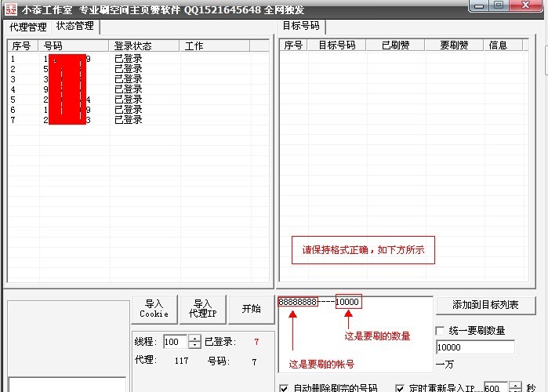The height and width of the screenshot is (392, 548).
Task: Increase the 线程 thread count stepper
Action: click(194, 338)
